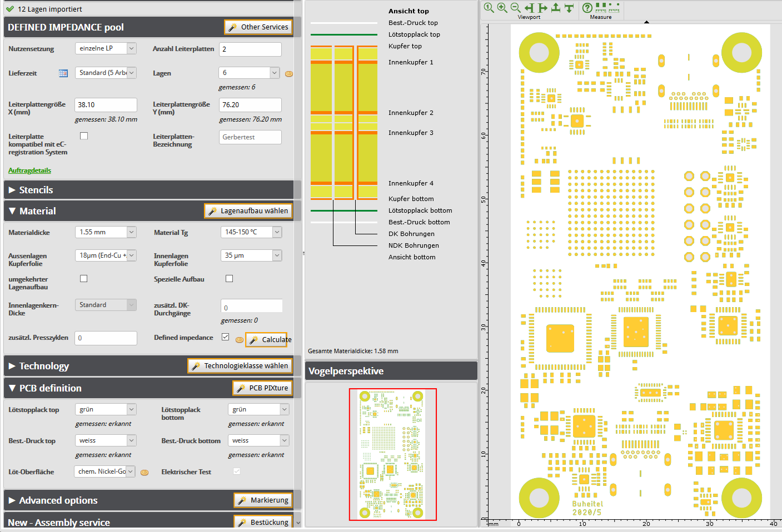Click the green checkmark by 12 Lagen importiert
This screenshot has height=532, width=782.
pos(10,9)
